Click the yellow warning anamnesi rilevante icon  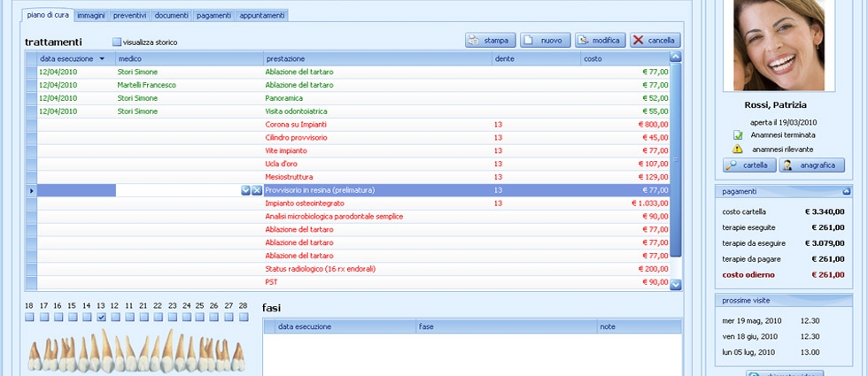(x=737, y=149)
